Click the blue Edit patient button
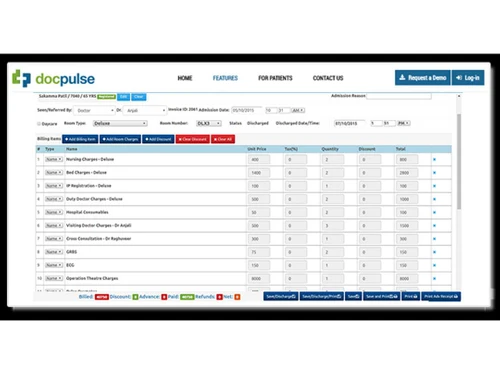 [123, 97]
